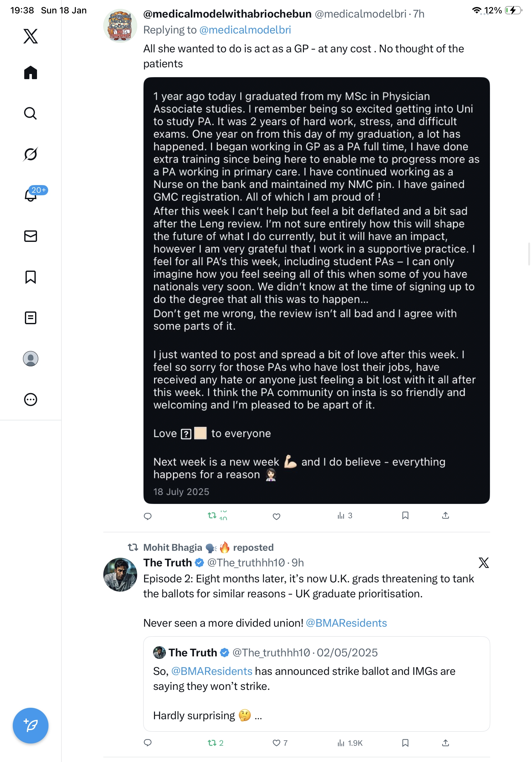Like the Physician Associate screenshot post
This screenshot has width=532, height=762.
pos(276,516)
